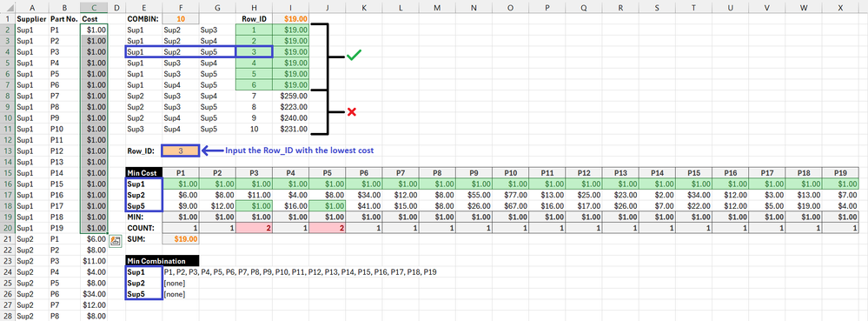Select the 'Part No.' header cell
868x321 pixels.
[64, 18]
